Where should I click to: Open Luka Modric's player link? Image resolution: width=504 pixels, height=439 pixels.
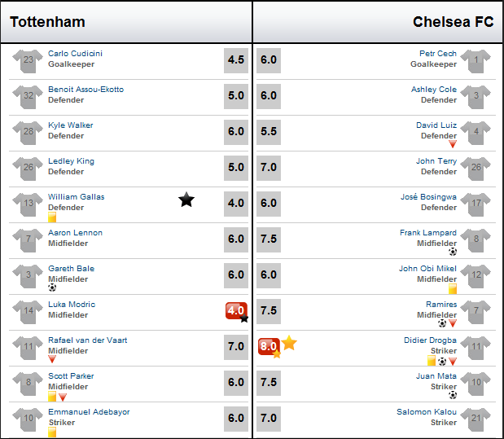click(72, 305)
